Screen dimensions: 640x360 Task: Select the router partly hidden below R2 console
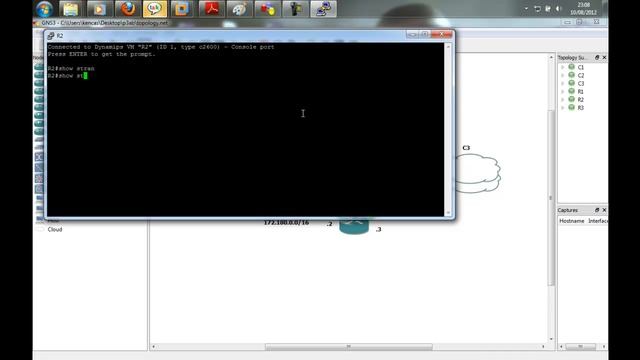click(354, 226)
